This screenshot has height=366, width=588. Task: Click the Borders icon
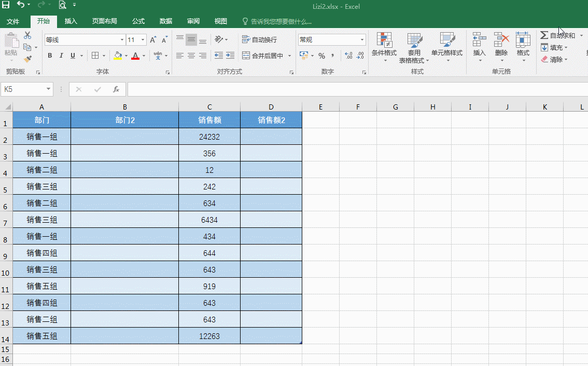pos(95,56)
